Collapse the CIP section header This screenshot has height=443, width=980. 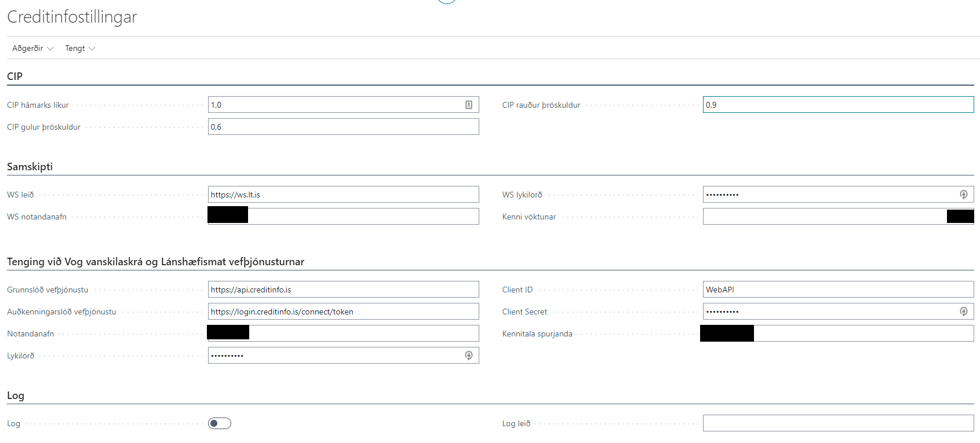tap(15, 76)
